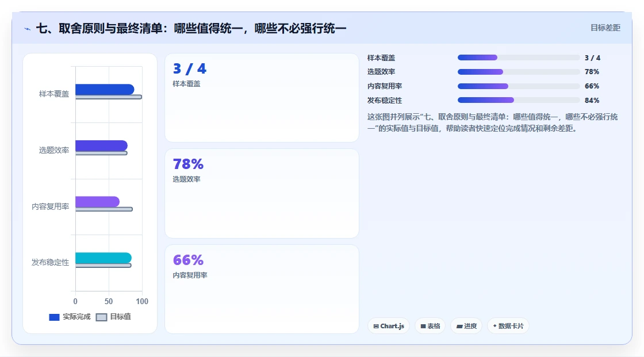Click the gray 目标值 legend swatch

pos(101,317)
